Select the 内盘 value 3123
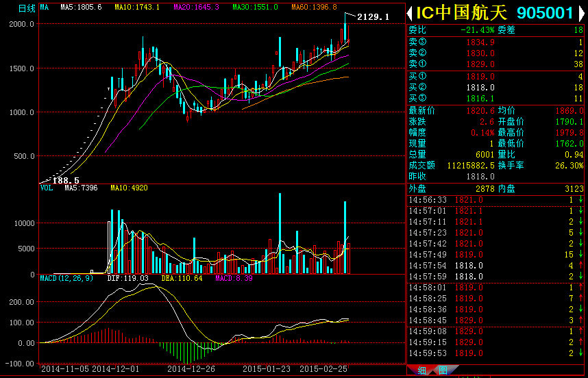588x378 pixels. (574, 189)
